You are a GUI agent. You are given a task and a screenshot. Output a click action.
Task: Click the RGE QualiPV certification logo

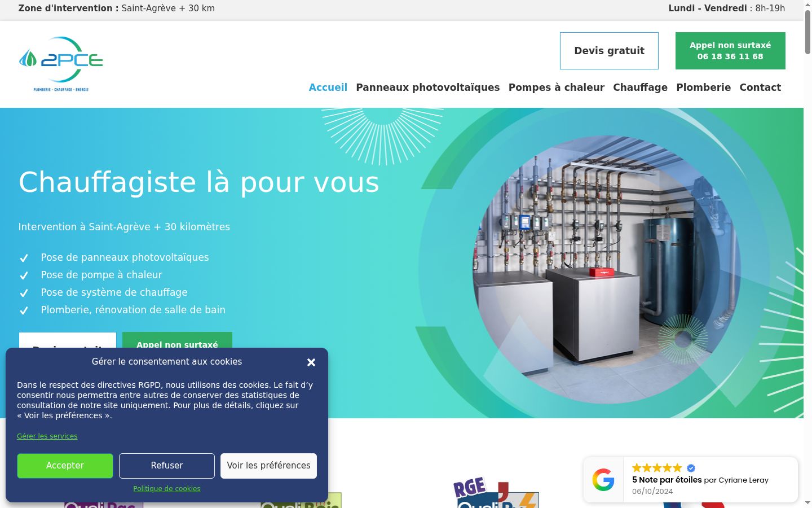tap(496, 493)
